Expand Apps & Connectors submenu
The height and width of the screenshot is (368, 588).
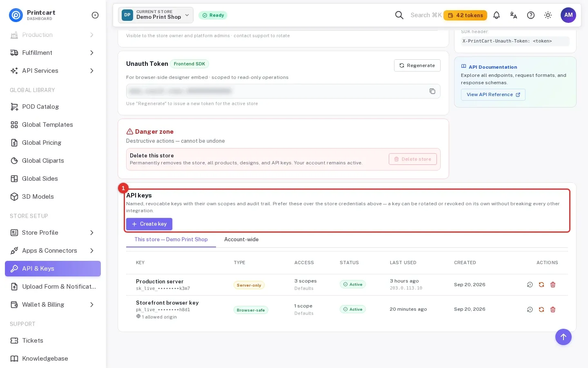(53, 251)
